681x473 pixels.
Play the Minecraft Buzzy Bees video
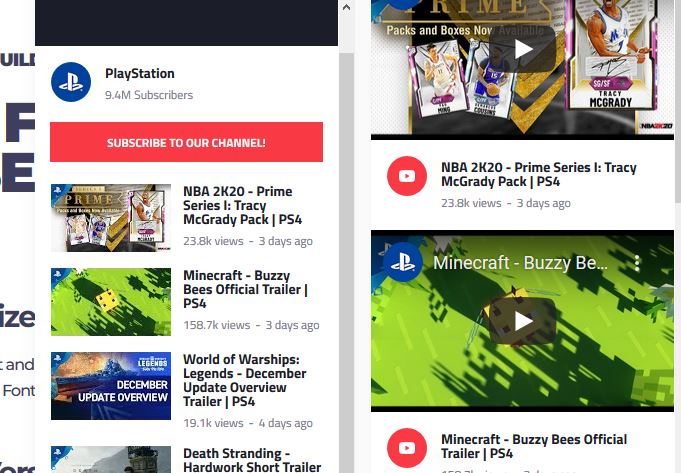(x=522, y=321)
